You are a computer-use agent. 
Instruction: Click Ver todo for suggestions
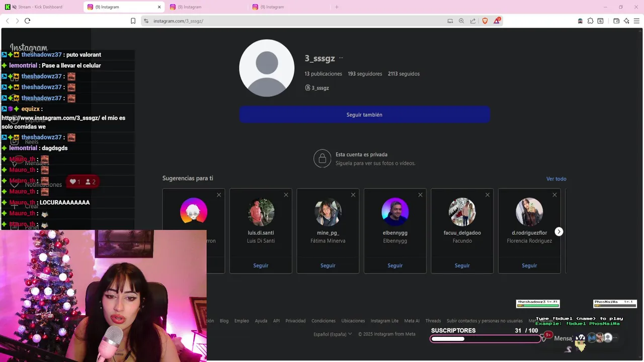(556, 178)
